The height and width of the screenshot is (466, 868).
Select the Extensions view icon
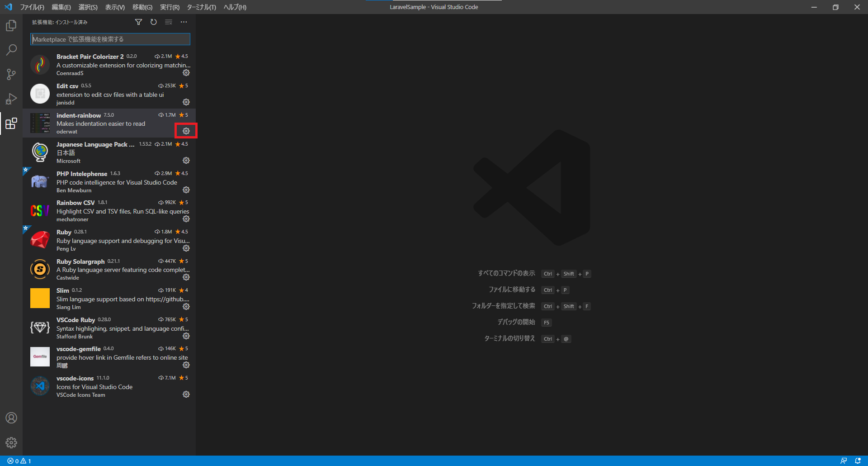coord(11,123)
